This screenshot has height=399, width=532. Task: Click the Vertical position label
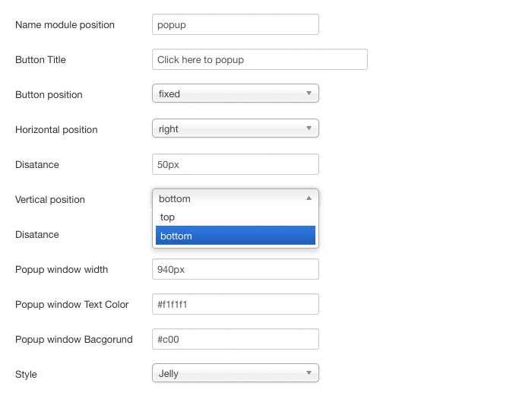50,200
